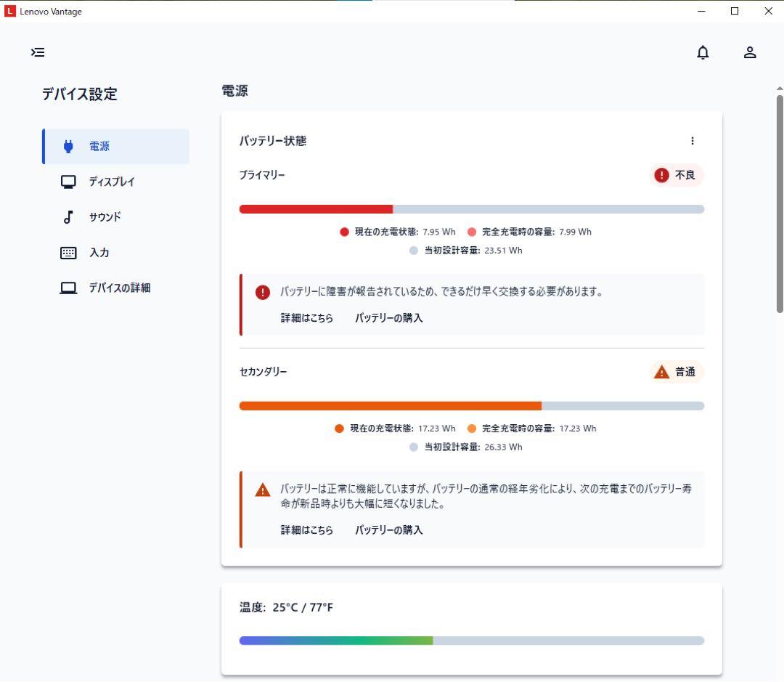Click the 不良 primary battery status badge

(677, 175)
